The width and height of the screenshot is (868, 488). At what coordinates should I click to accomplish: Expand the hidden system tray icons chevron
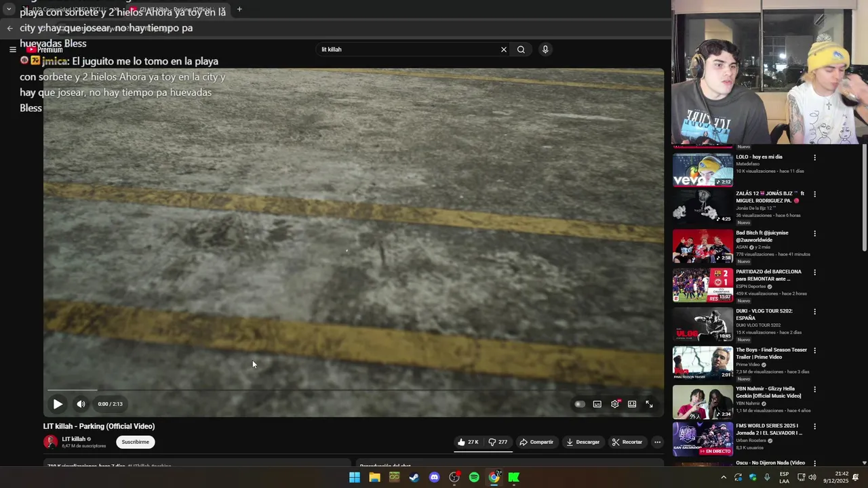tap(724, 477)
